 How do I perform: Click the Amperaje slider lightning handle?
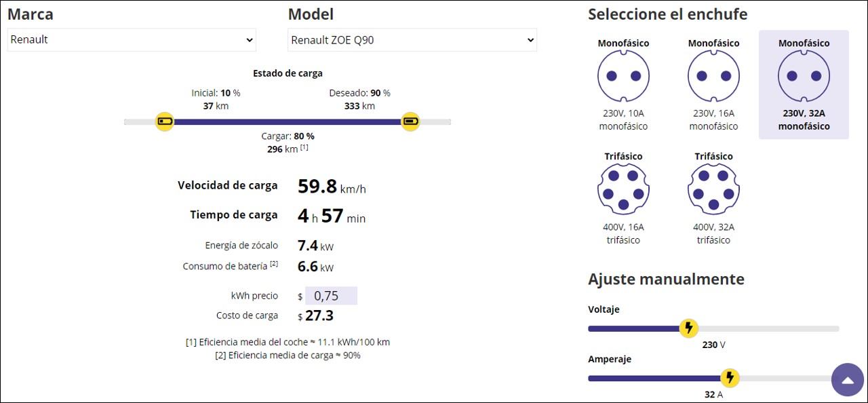[729, 378]
